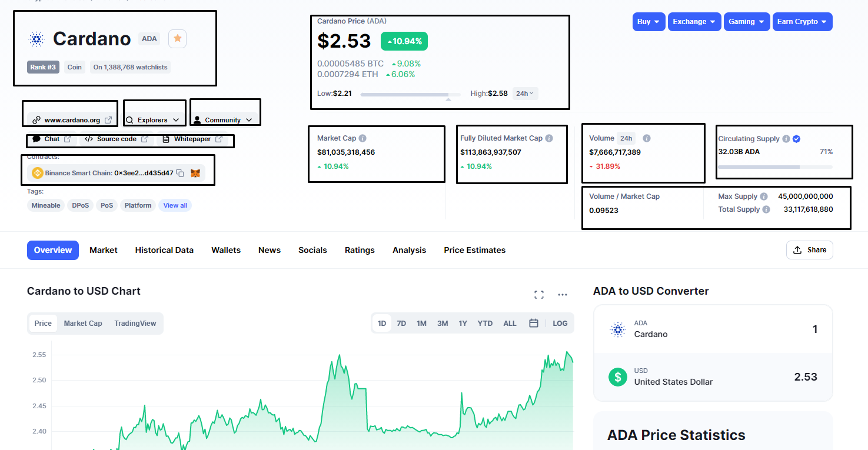This screenshot has height=450, width=868.
Task: Click the verified badge beside Circulating Supply
Action: tap(796, 139)
